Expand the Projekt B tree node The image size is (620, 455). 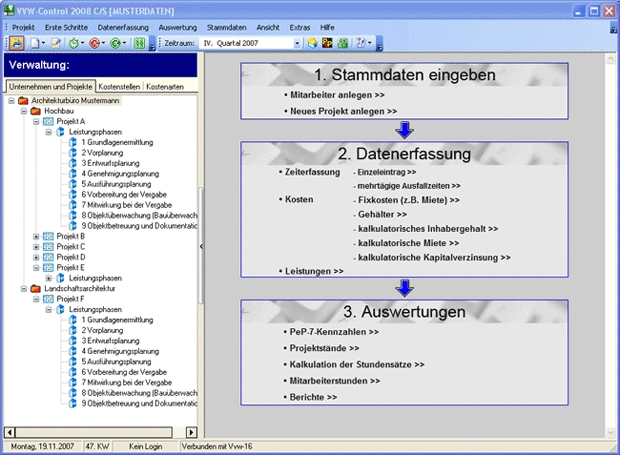[36, 236]
